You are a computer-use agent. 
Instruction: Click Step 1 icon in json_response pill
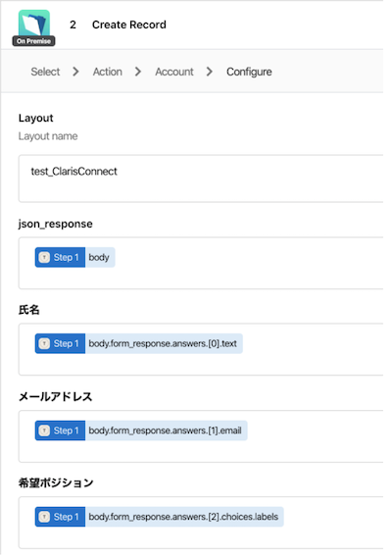44,257
